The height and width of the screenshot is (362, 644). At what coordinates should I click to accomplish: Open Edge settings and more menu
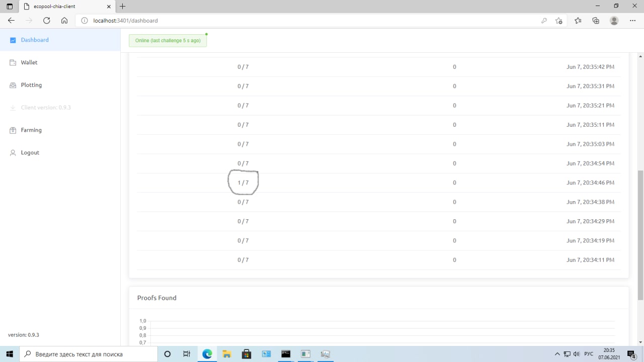pyautogui.click(x=632, y=21)
